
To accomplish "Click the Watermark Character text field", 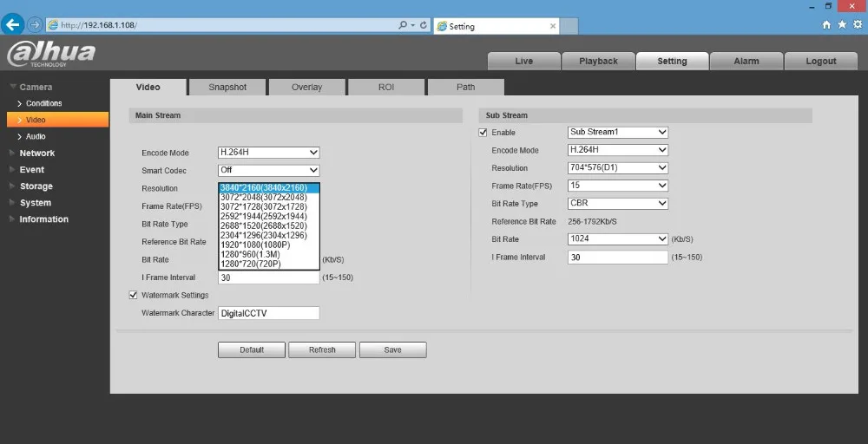I will 268,313.
